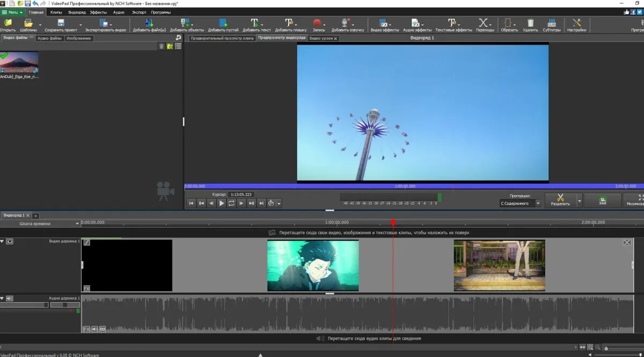Switch to Экспорт ribbon tab

pos(139,12)
